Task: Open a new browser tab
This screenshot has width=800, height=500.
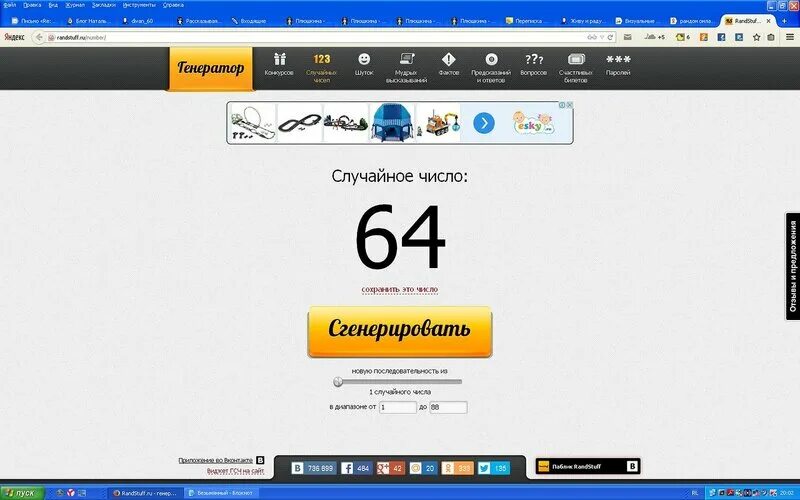Action: pos(784,21)
